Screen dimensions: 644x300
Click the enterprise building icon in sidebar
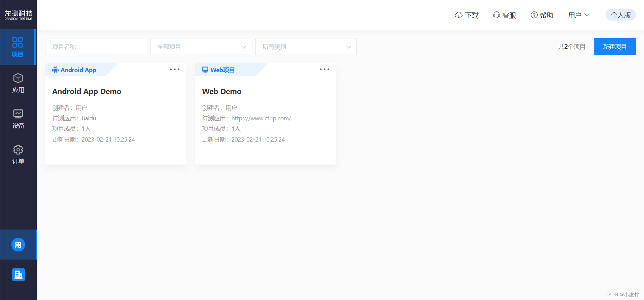(x=19, y=275)
